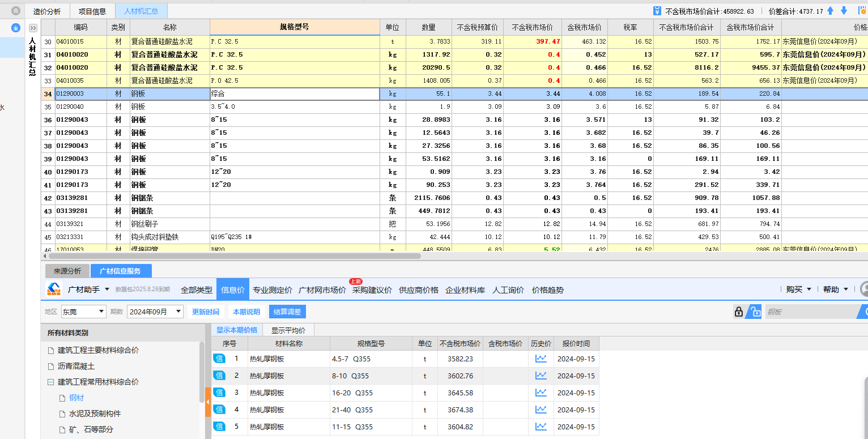Switch to the 项目信息 tab
Viewport: 868px width, 439px height.
92,11
